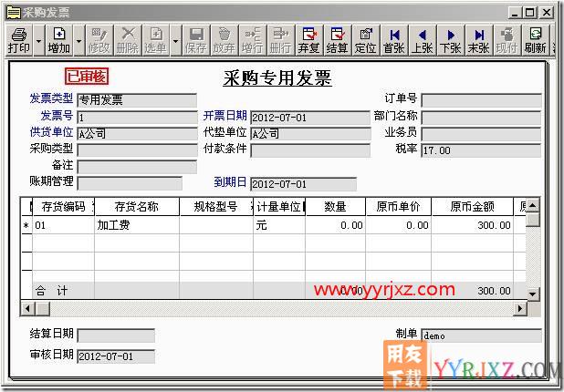This screenshot has height=392, width=564.
Task: Click the 增行 add row icon
Action: (x=253, y=40)
